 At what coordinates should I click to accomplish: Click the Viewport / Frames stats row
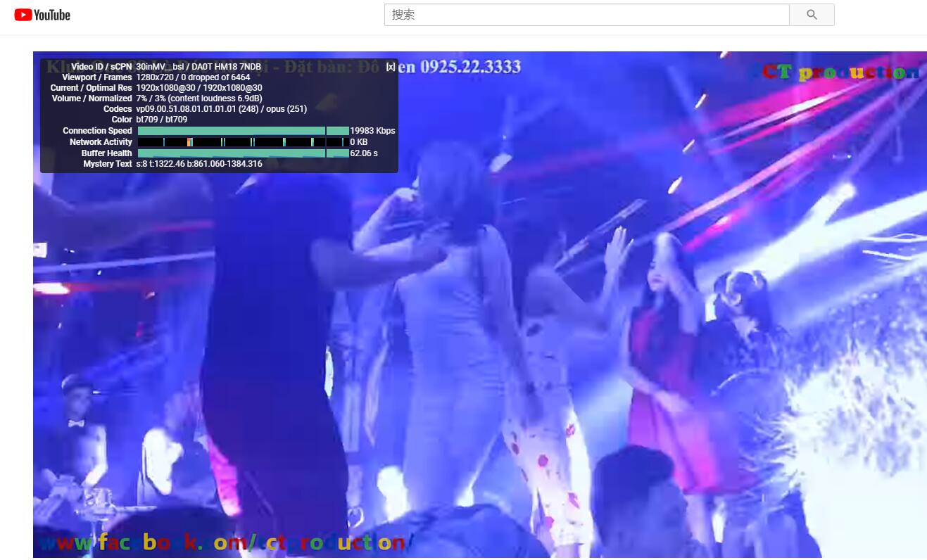tap(193, 77)
